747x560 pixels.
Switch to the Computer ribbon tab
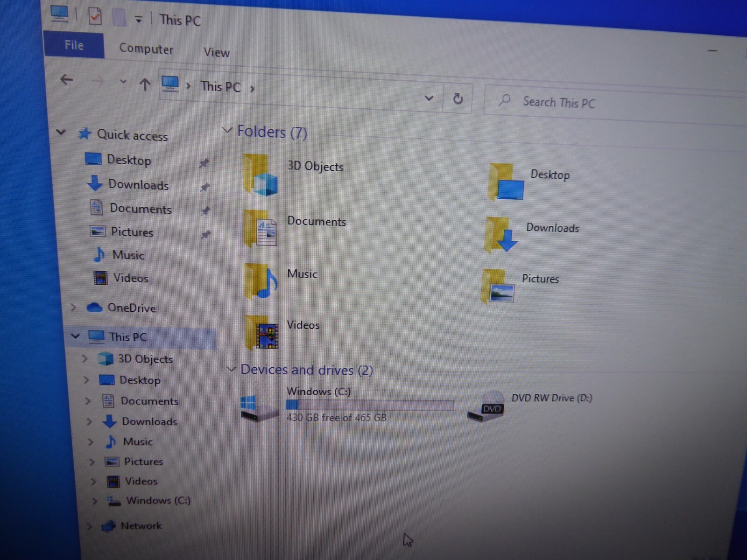[146, 49]
